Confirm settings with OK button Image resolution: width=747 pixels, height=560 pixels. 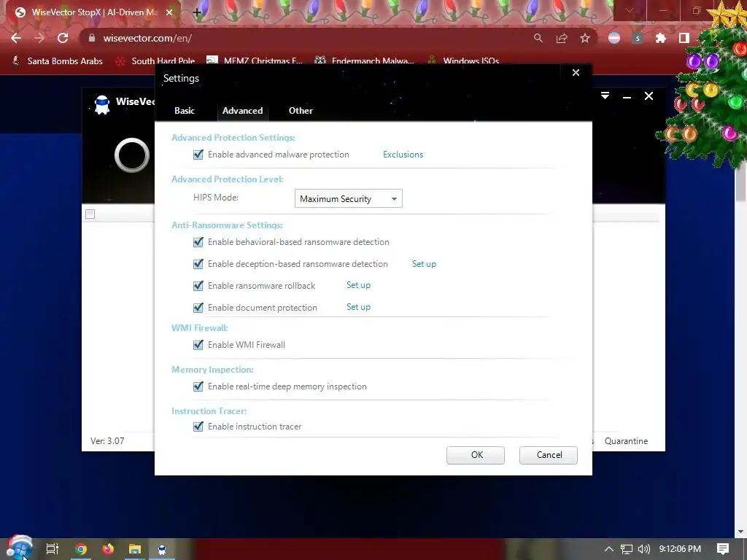(476, 455)
